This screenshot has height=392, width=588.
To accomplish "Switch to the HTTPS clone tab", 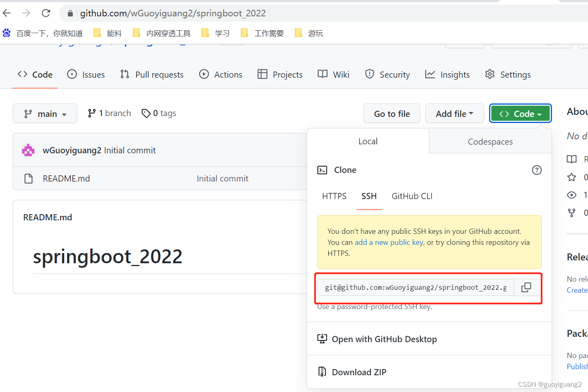I will pyautogui.click(x=334, y=196).
